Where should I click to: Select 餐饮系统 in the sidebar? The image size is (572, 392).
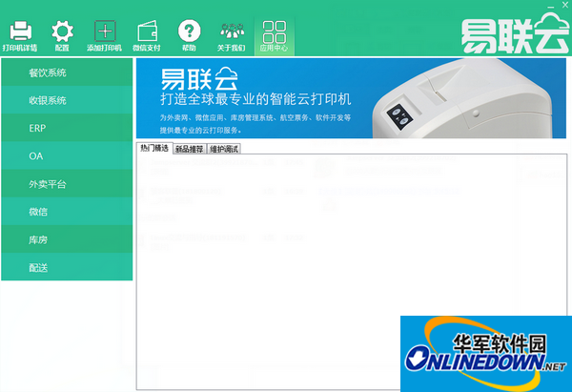[x=67, y=72]
